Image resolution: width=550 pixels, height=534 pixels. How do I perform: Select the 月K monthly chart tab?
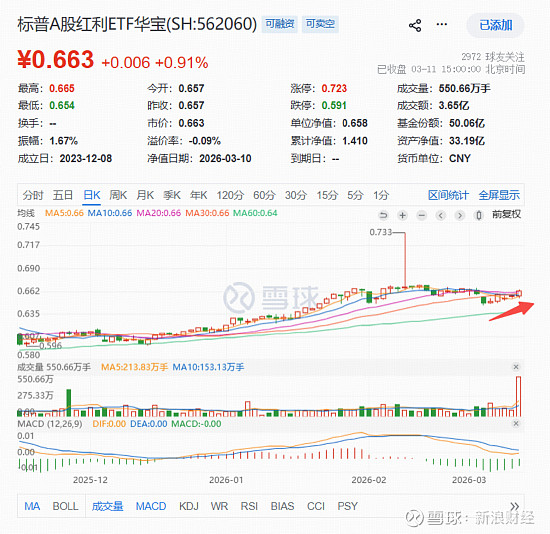[145, 195]
